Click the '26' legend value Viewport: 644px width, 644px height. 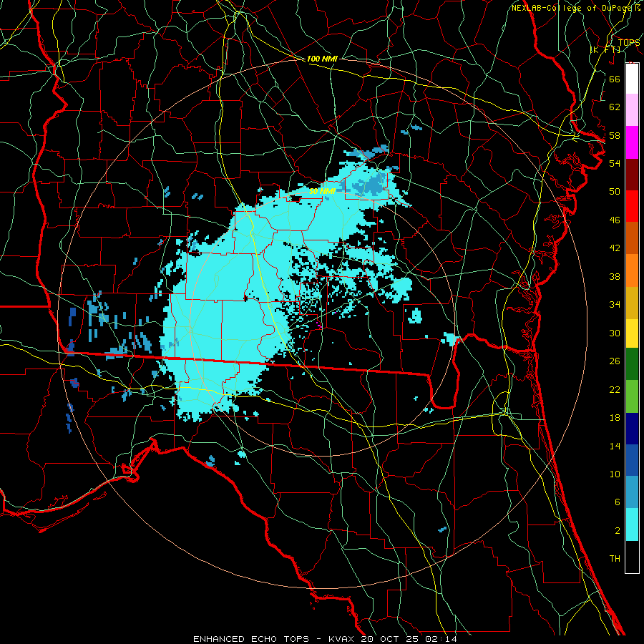coord(615,361)
